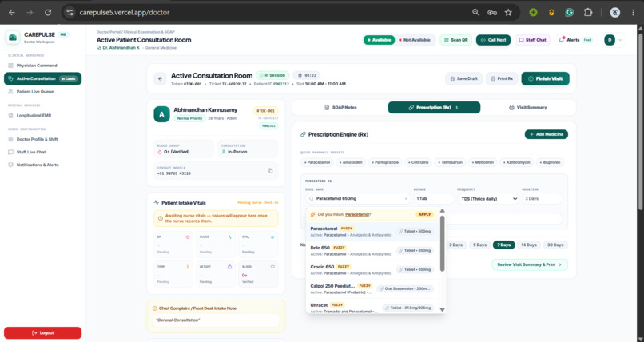Select 3 Days duration chip
Viewport: 644px width, 342px height.
456,245
